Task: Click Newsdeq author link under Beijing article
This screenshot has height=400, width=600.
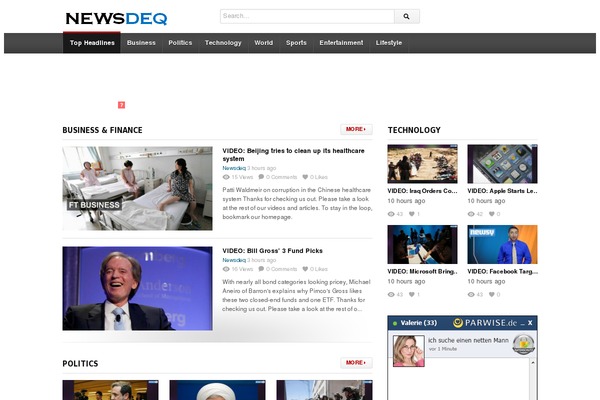Action: click(234, 168)
